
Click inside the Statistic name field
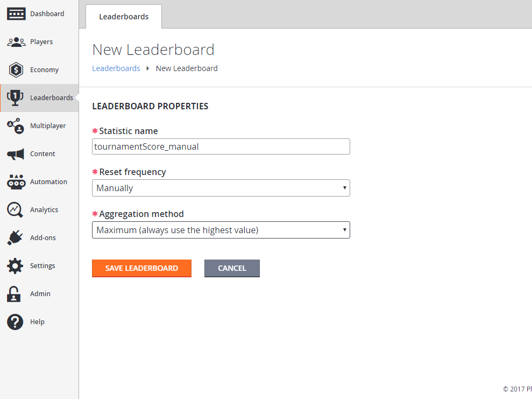pos(221,146)
